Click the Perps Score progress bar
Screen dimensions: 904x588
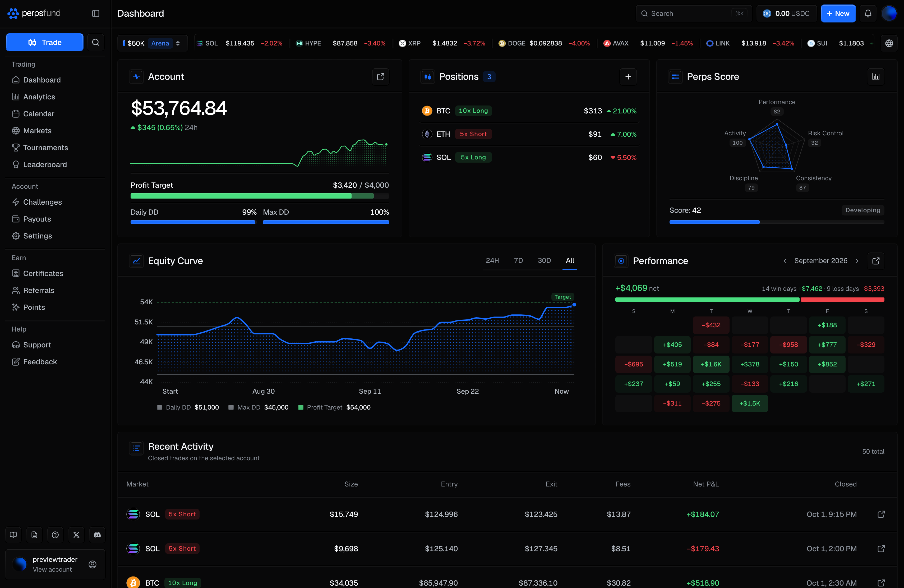click(777, 222)
